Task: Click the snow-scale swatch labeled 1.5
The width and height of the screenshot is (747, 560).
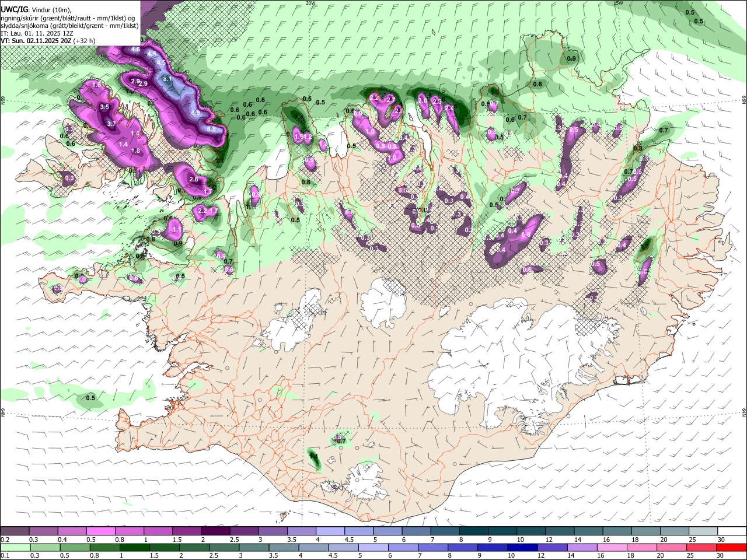Action: [186, 531]
